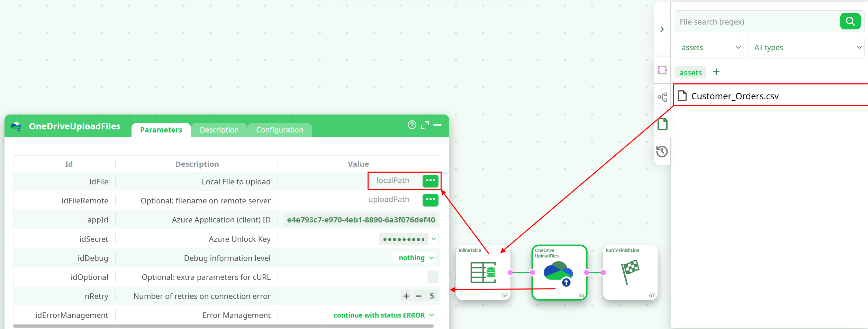Increase nRetry with the plus stepper
The height and width of the screenshot is (329, 868).
(x=406, y=296)
